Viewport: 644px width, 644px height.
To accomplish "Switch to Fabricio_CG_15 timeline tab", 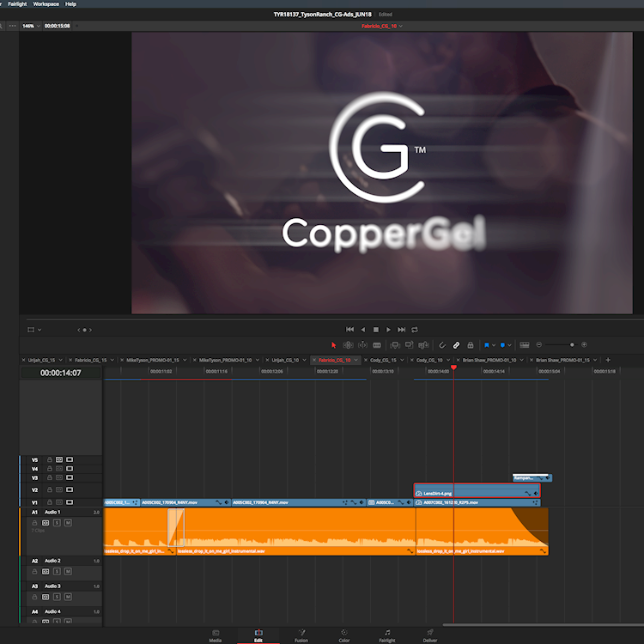I will click(91, 360).
